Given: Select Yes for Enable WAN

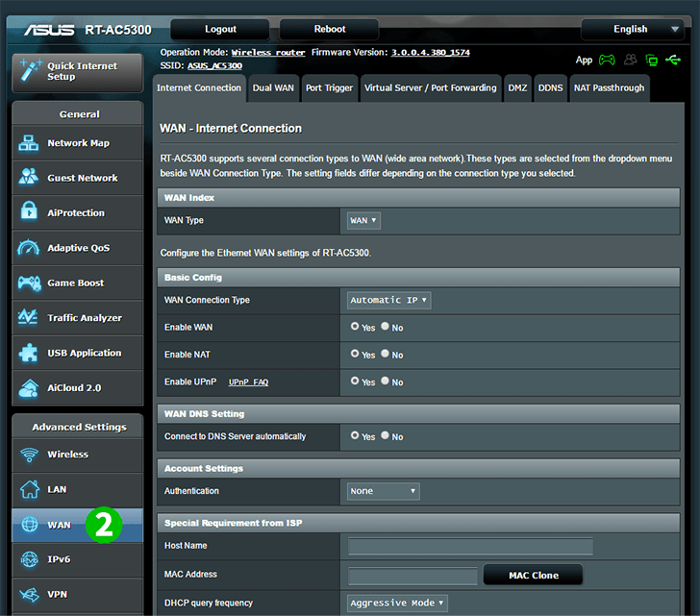Looking at the screenshot, I should [355, 327].
